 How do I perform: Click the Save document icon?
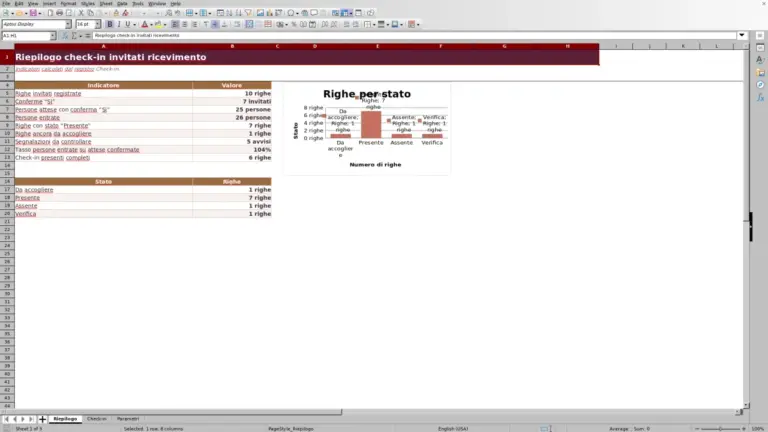pyautogui.click(x=33, y=13)
